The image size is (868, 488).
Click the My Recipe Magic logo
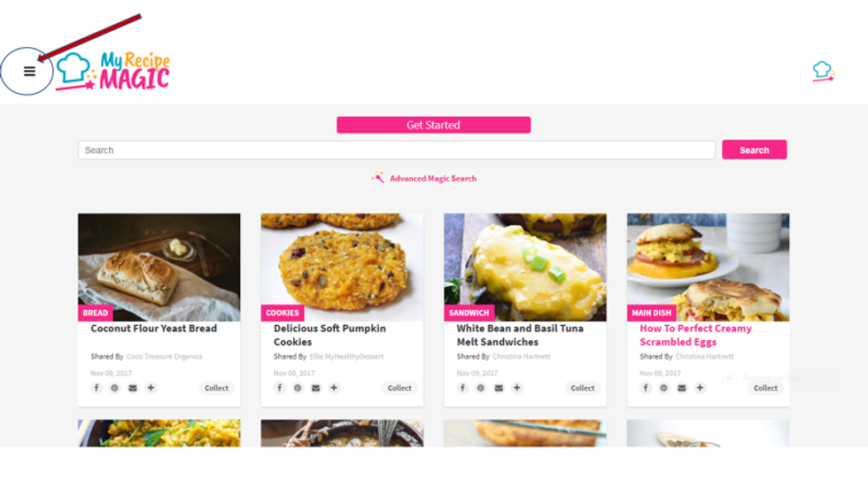coord(113,72)
